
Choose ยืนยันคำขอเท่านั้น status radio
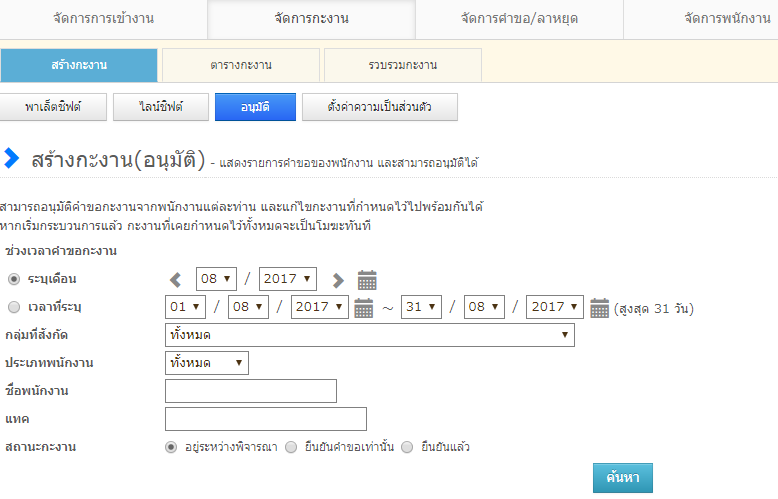point(291,447)
